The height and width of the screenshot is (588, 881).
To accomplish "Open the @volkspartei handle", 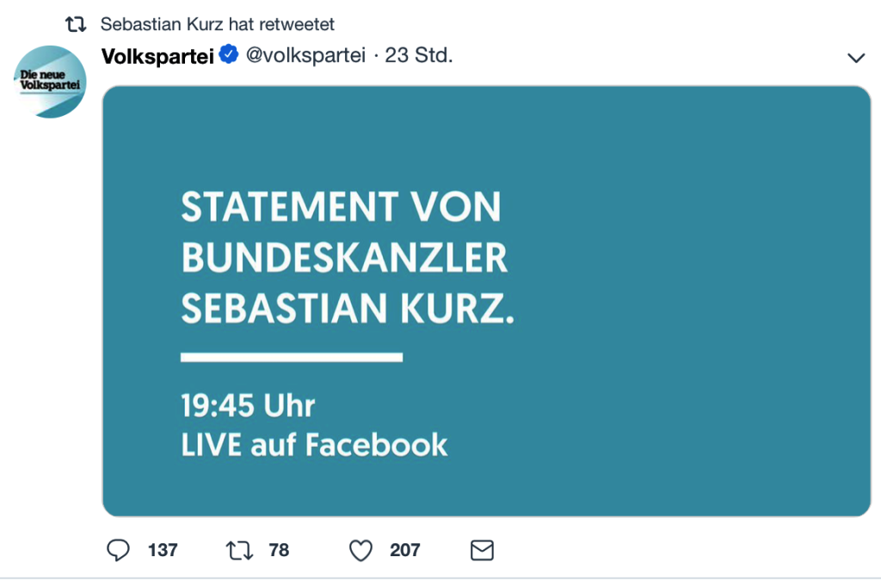I will point(306,56).
